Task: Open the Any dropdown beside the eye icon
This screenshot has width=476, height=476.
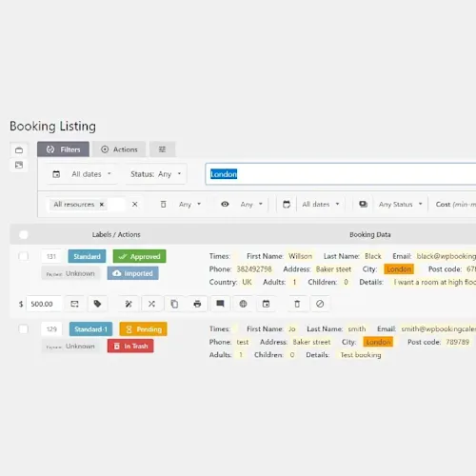Action: (x=251, y=205)
